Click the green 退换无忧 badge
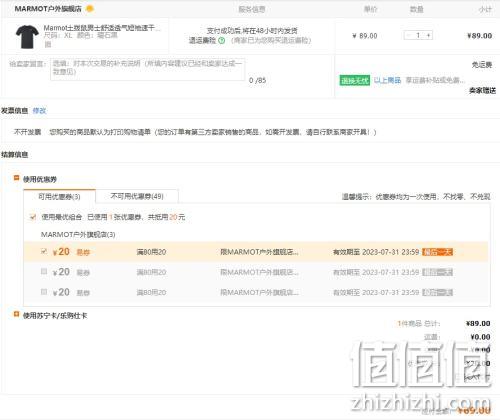The height and width of the screenshot is (420, 500). (x=355, y=80)
